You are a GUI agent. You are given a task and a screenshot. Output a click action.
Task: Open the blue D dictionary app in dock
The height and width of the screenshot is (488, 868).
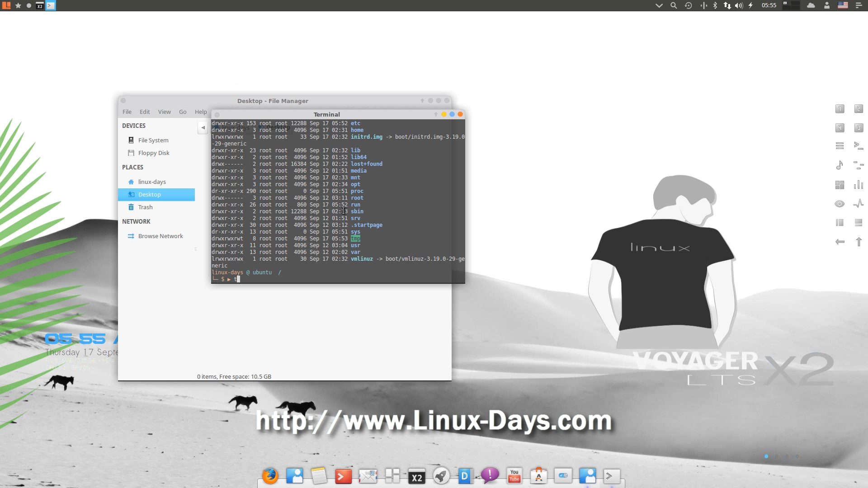coord(465,476)
